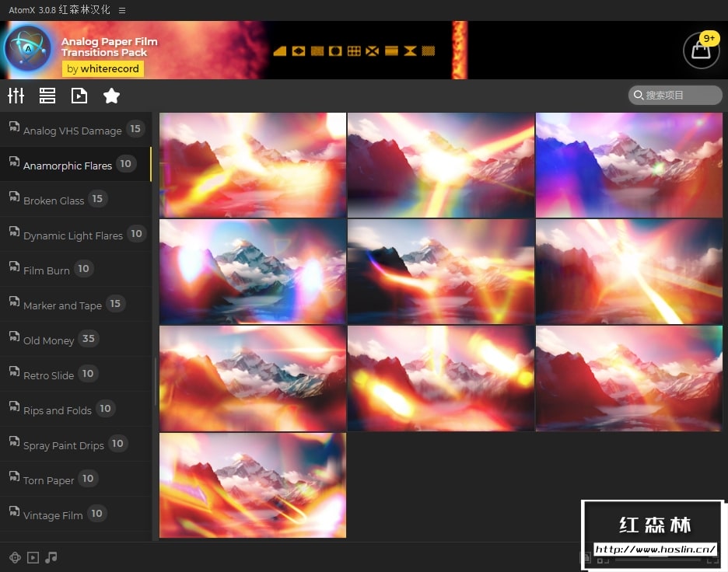Select the mostly clear red mountain thumbnail
The width and height of the screenshot is (728, 572).
pyautogui.click(x=629, y=378)
